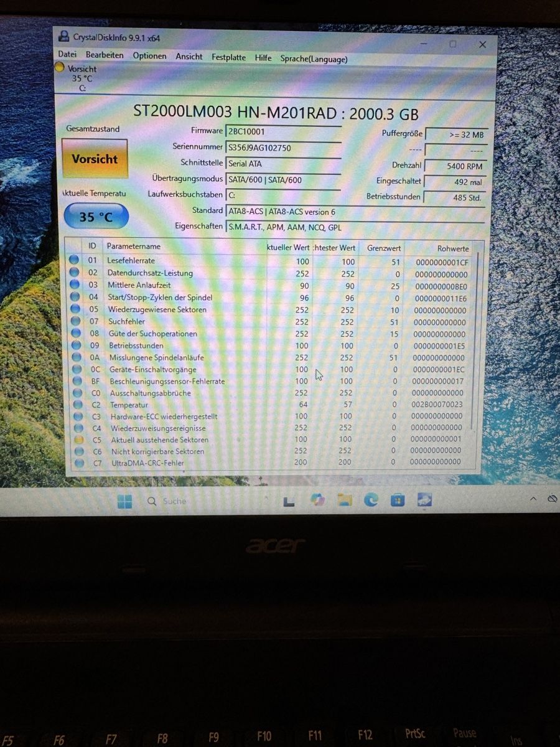Show hidden system tray icons
560x747 pixels.
click(x=533, y=499)
